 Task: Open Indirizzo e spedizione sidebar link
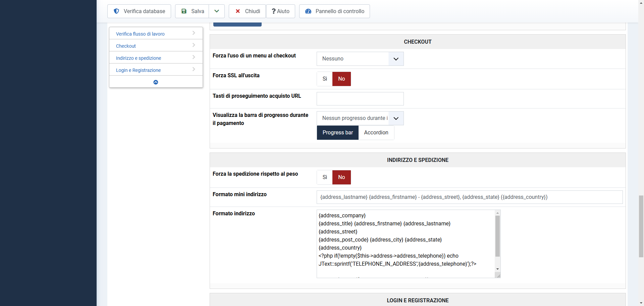(139, 58)
